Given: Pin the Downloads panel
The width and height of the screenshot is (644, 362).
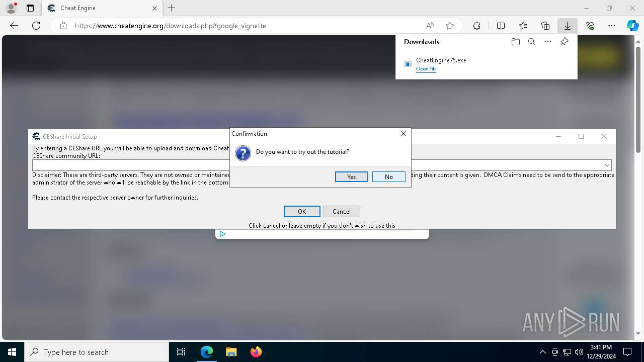Looking at the screenshot, I should 565,42.
